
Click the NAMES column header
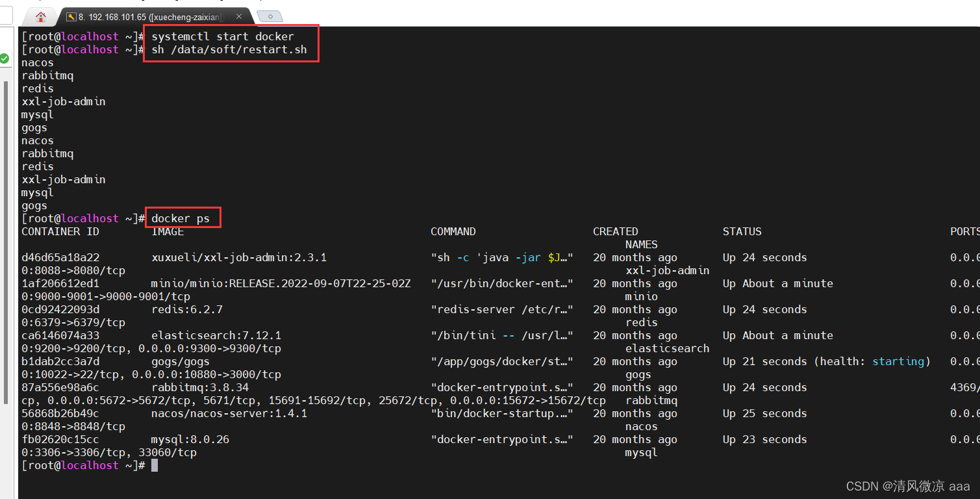[x=642, y=244]
